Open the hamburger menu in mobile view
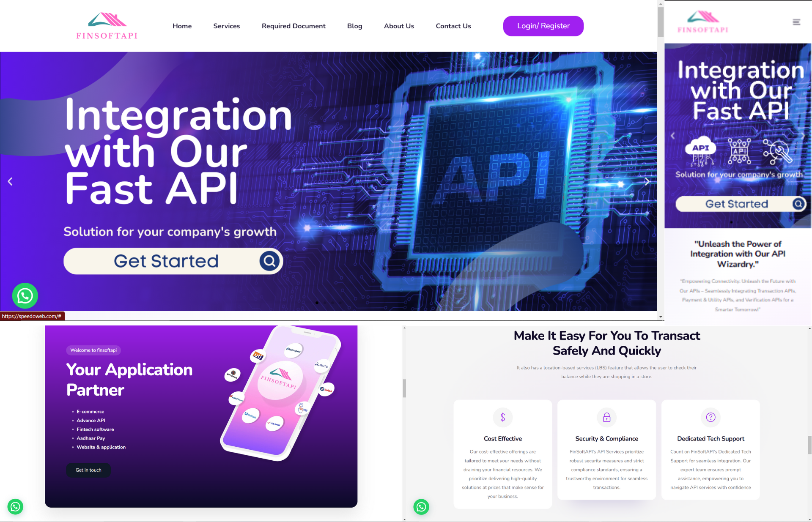This screenshot has width=812, height=522. tap(796, 22)
